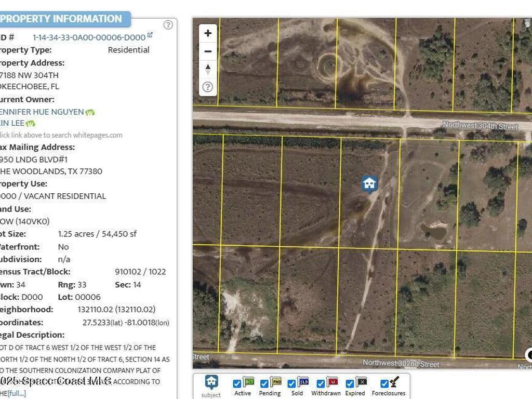This screenshot has width=532, height=399.
Task: Zoom out using the minus button
Action: tap(207, 51)
